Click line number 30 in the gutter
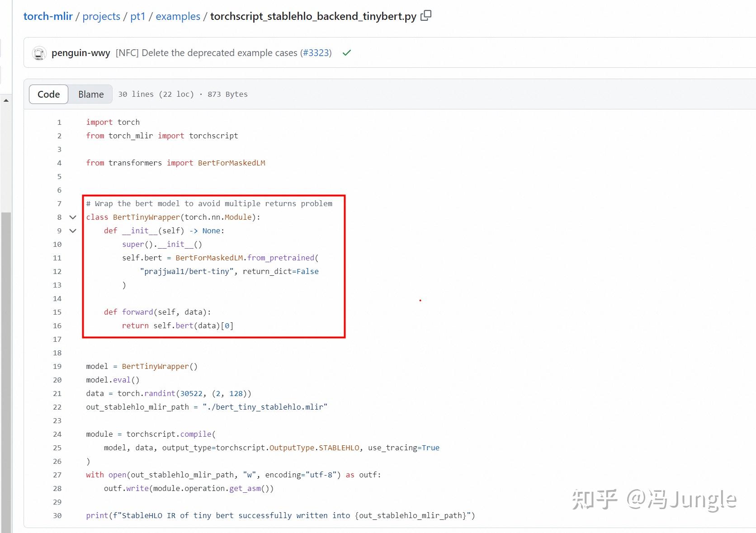This screenshot has width=756, height=533. click(x=57, y=515)
